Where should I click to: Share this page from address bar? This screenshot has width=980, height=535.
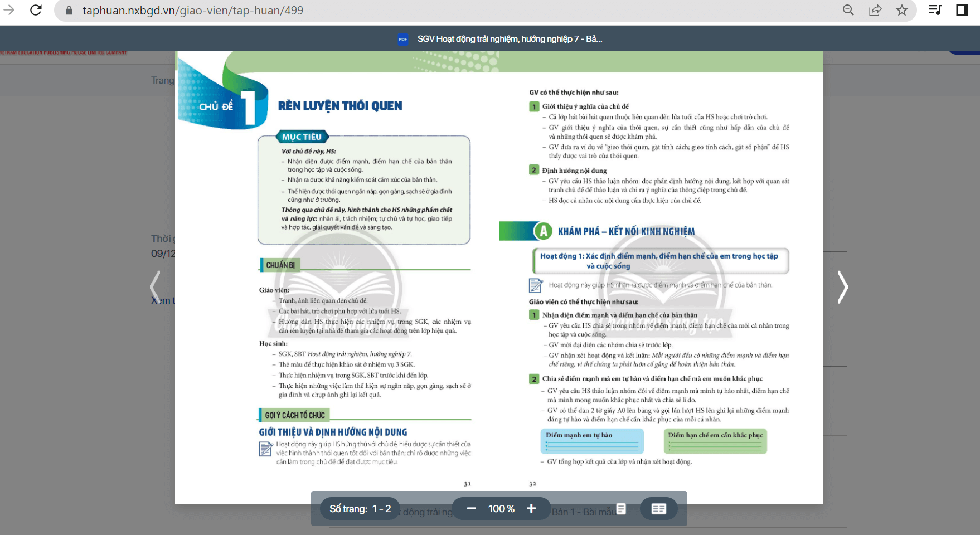click(875, 10)
